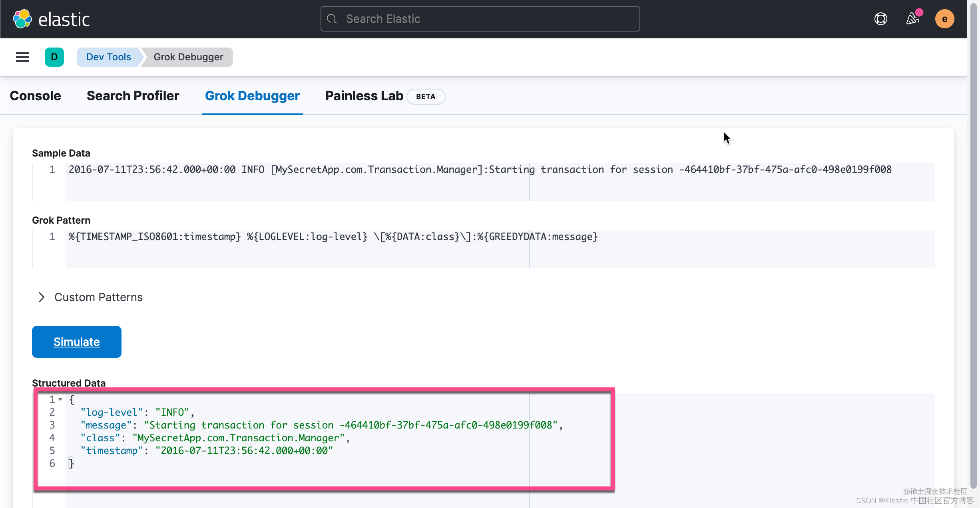980x508 pixels.
Task: Go to Dev Tools breadcrumb link
Action: pyautogui.click(x=108, y=57)
